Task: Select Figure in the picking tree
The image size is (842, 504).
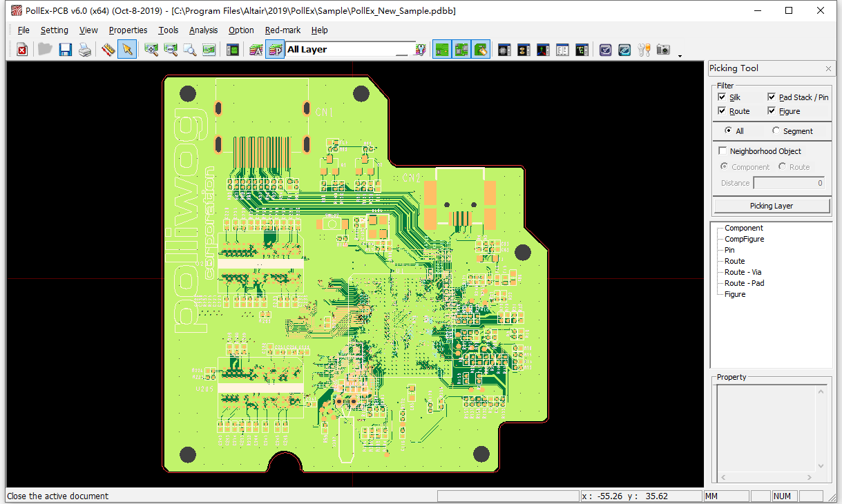Action: tap(735, 294)
